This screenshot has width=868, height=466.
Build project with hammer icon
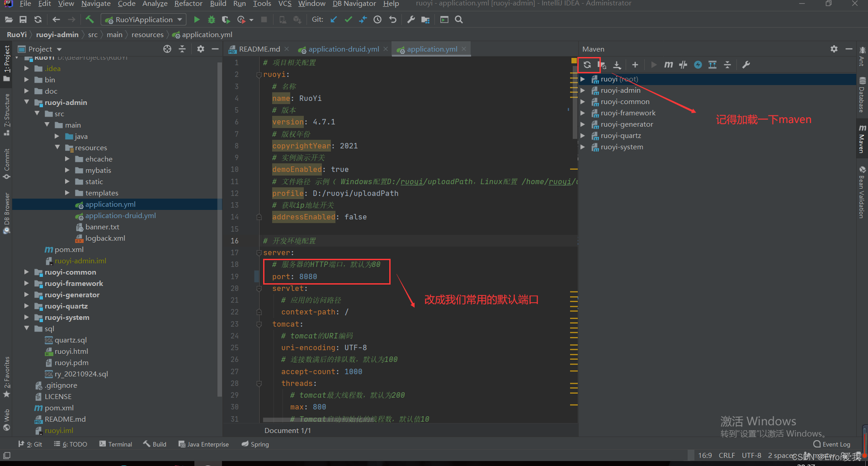[90, 19]
